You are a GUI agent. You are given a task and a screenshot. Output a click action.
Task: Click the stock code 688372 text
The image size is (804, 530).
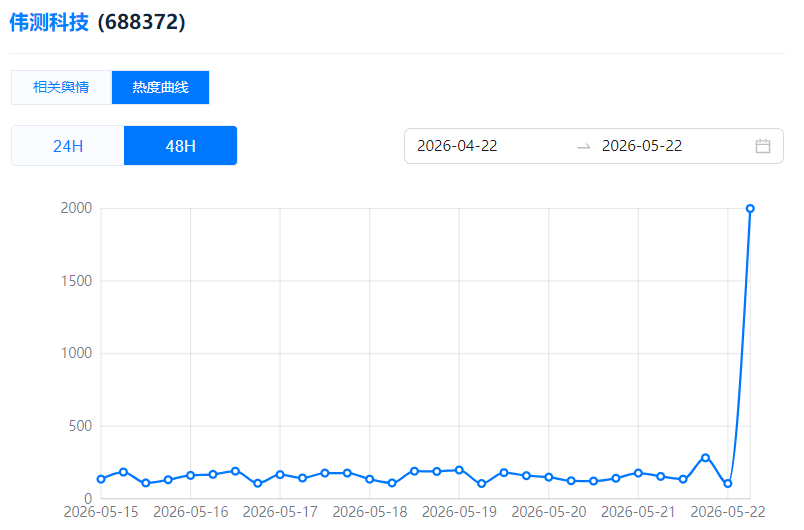142,22
